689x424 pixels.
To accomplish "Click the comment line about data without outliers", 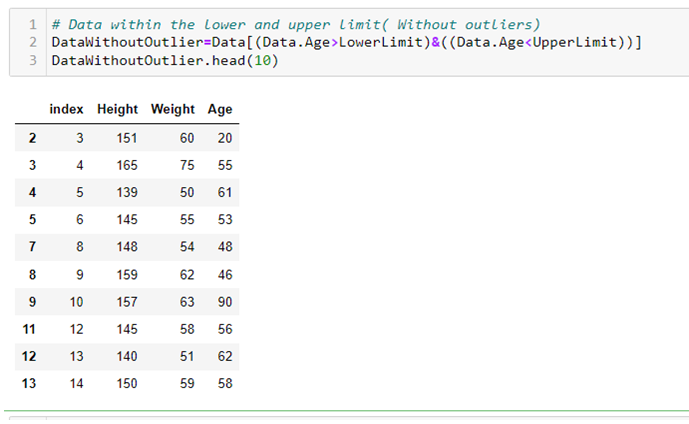I will 296,24.
